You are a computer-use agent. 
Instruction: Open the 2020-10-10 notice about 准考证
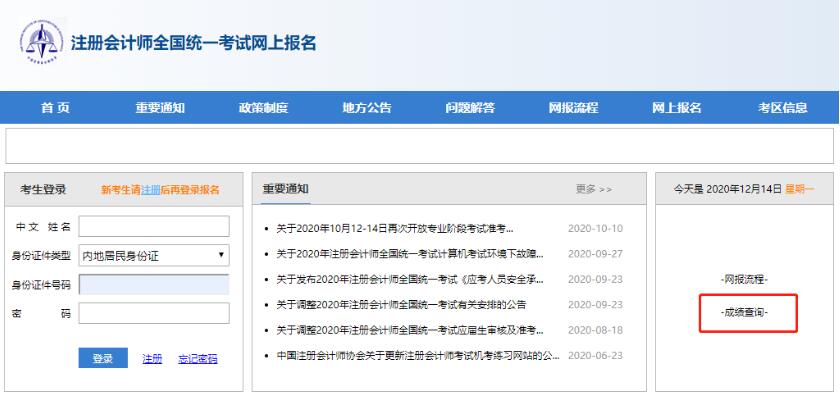click(x=395, y=229)
